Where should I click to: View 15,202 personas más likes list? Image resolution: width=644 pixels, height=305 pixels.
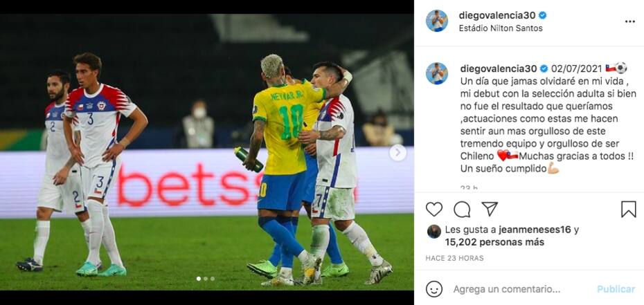494,242
